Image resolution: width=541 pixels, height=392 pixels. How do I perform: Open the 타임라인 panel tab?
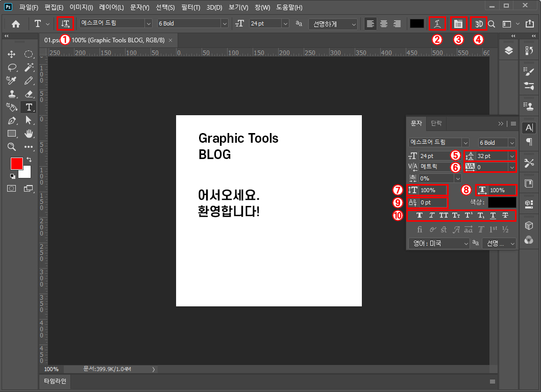coord(55,381)
